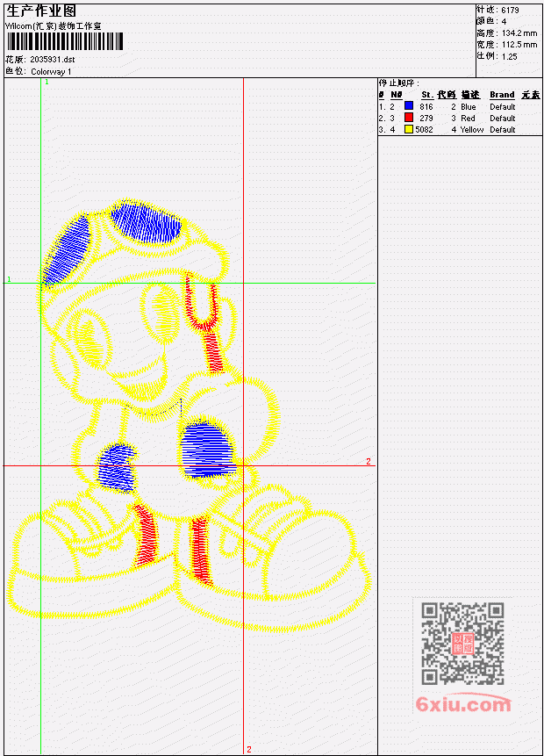This screenshot has width=544, height=756.
Task: Click the blue filled glove patch at center
Action: pyautogui.click(x=207, y=450)
